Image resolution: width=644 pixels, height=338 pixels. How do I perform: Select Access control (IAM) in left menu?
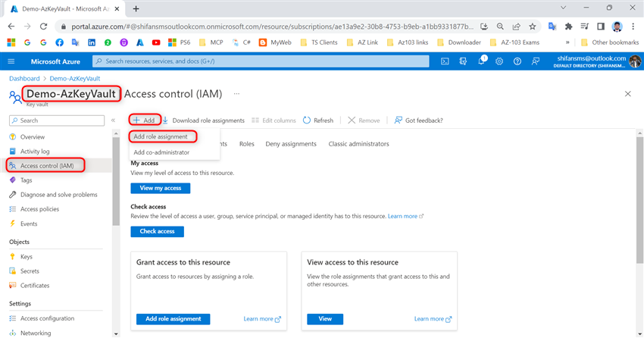click(47, 166)
